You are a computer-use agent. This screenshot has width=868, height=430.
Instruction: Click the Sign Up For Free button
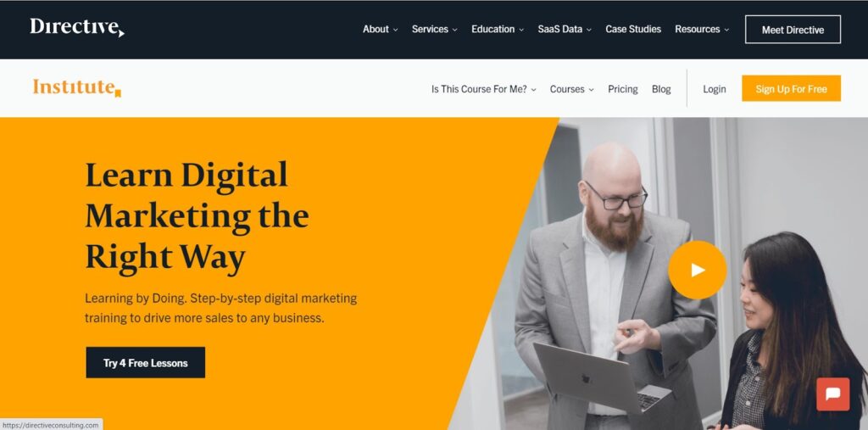[x=791, y=89]
